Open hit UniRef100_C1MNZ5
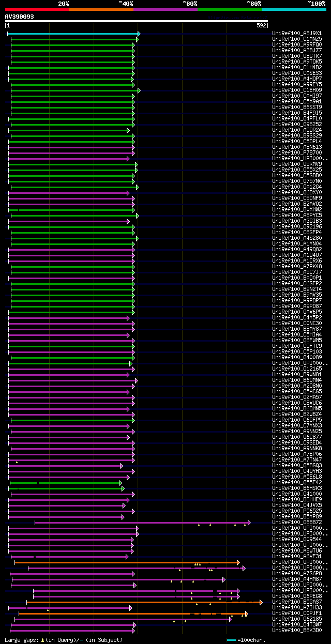This screenshot has height=644, width=331. click(297, 39)
